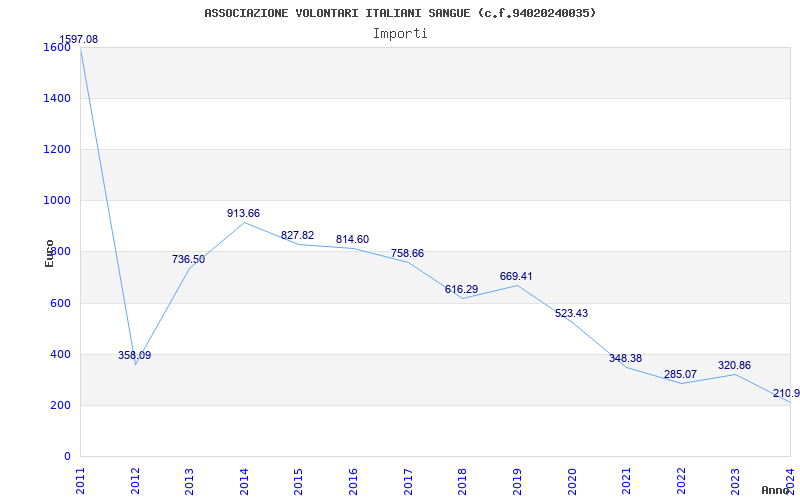Click the 2011 x-axis year label
The image size is (800, 500).
click(x=81, y=481)
